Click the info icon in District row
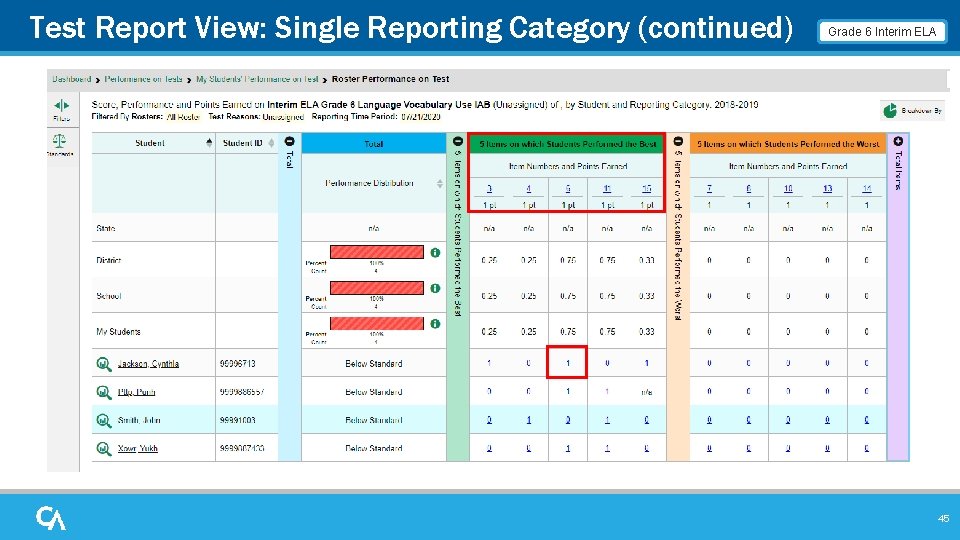960x540 pixels. [x=435, y=252]
